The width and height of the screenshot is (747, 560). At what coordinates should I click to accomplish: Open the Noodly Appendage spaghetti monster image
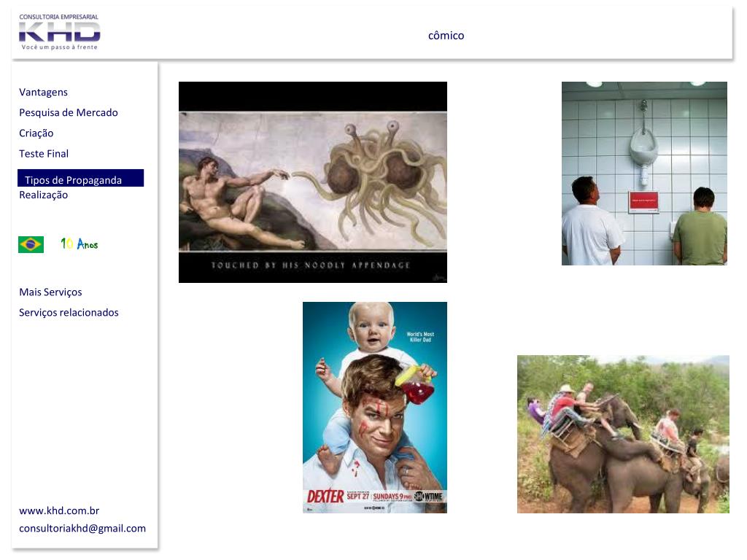coord(313,182)
